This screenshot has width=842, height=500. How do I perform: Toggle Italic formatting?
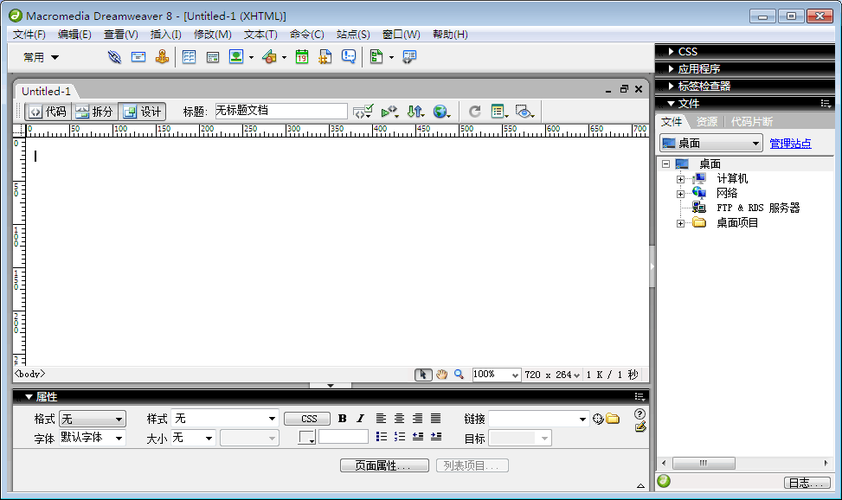(x=360, y=418)
